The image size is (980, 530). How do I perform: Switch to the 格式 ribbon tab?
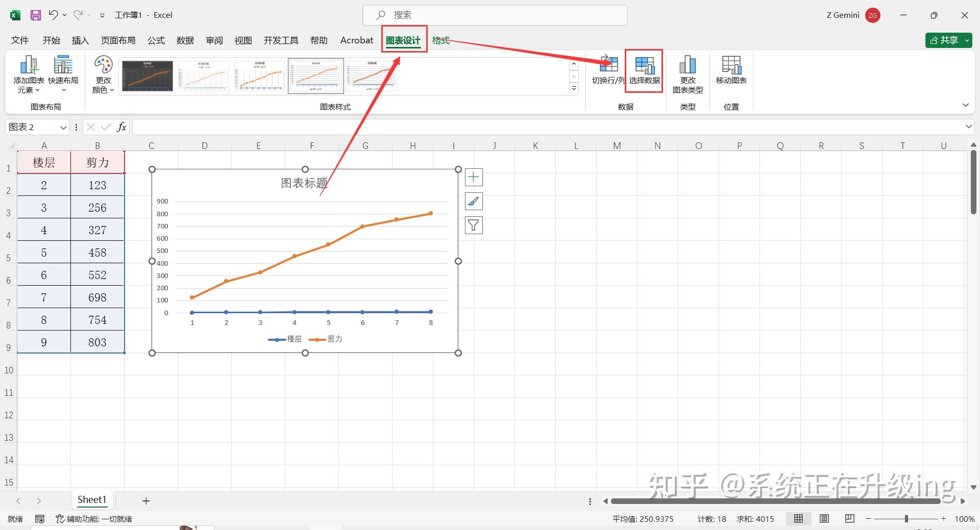[440, 40]
